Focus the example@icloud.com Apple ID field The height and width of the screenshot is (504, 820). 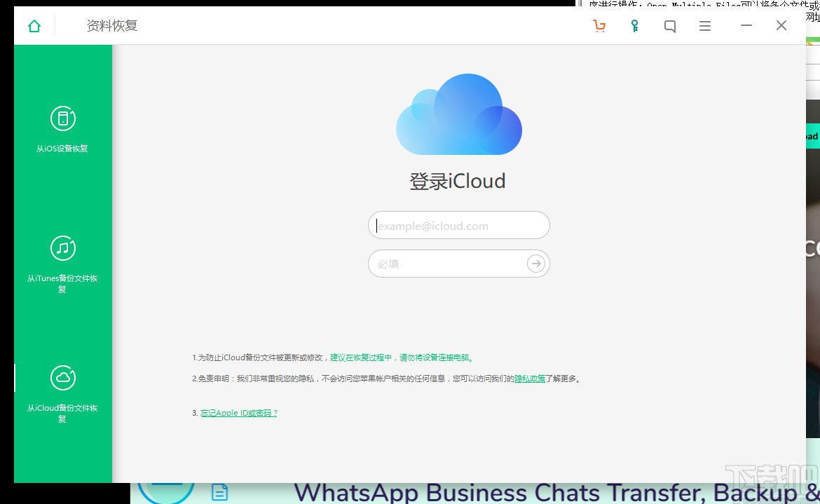(x=458, y=225)
